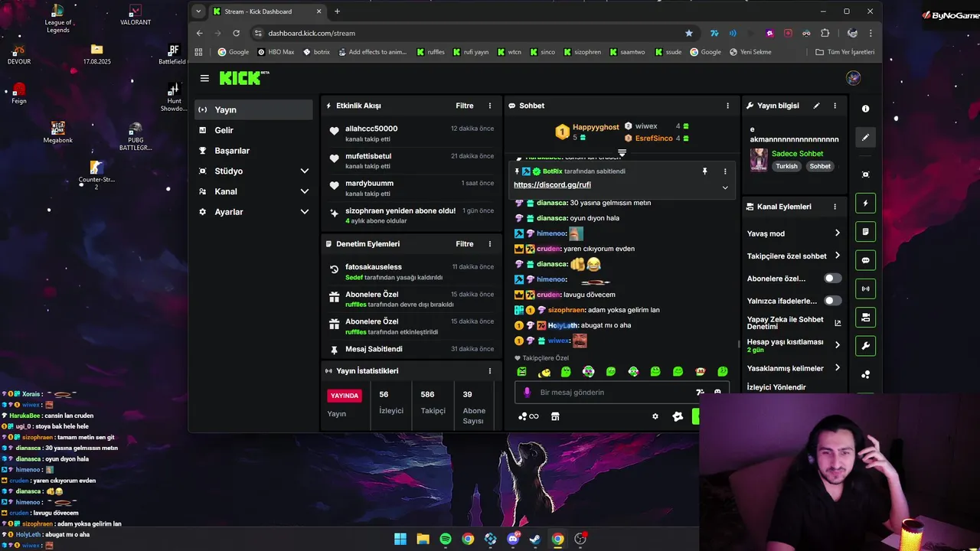Open Sohbet panel three-dot menu
Screen dimensions: 980x551
coord(727,106)
